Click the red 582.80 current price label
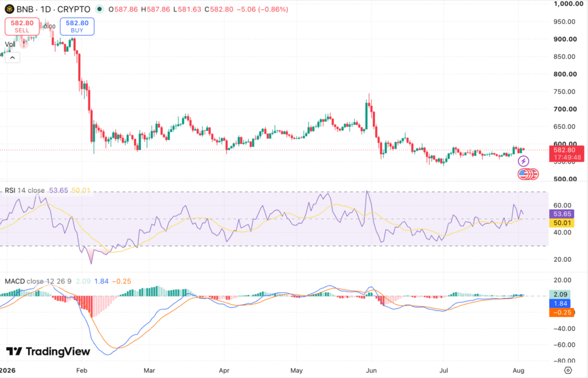Screen dimensions: 588x378 click(566, 154)
